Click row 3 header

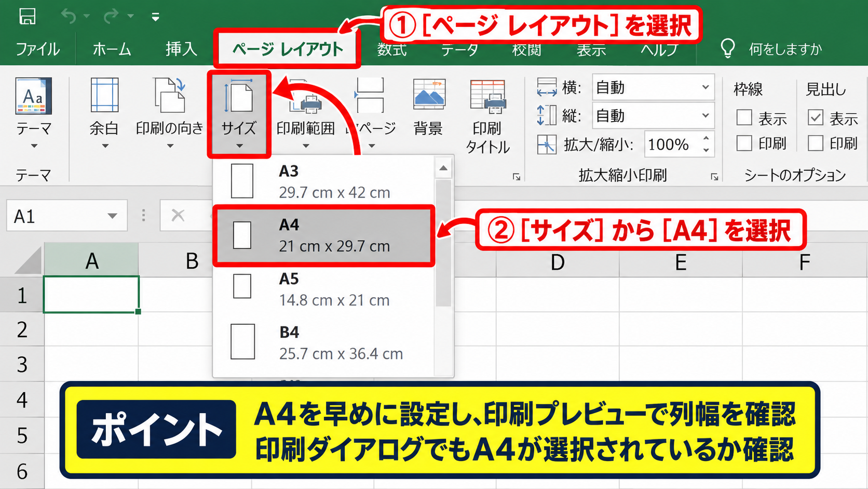coord(22,364)
